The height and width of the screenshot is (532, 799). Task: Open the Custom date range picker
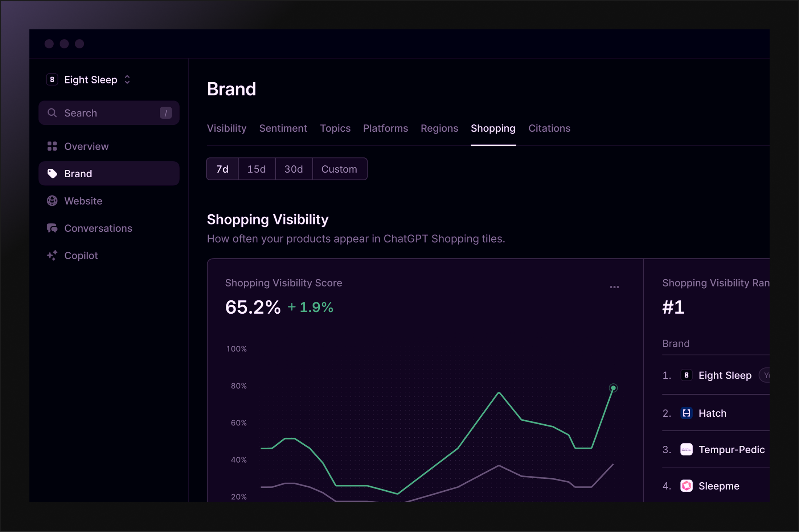click(x=339, y=169)
